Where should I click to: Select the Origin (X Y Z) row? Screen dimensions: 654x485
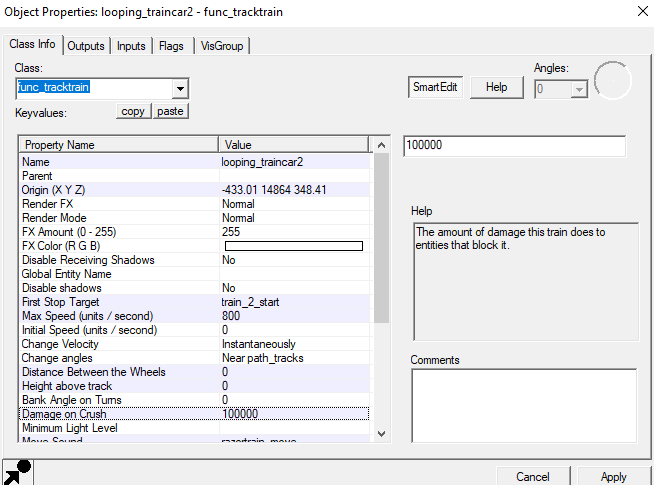click(x=194, y=190)
